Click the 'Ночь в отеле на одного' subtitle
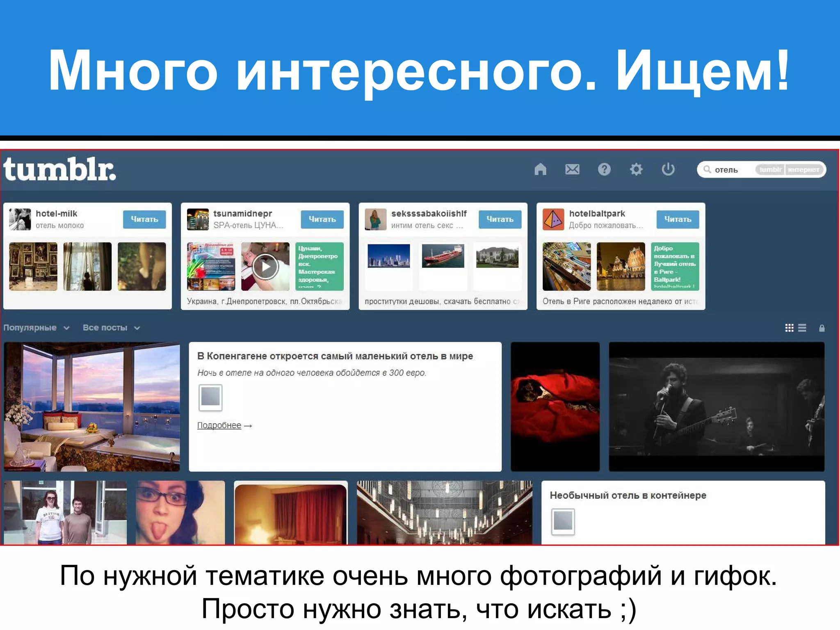Viewport: 840px width, 630px height. pyautogui.click(x=312, y=373)
